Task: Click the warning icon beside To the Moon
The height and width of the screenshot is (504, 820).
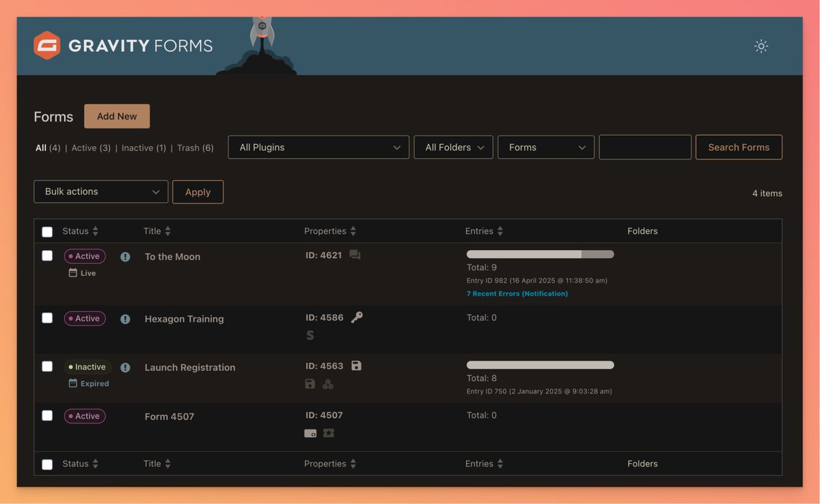Action: tap(125, 255)
